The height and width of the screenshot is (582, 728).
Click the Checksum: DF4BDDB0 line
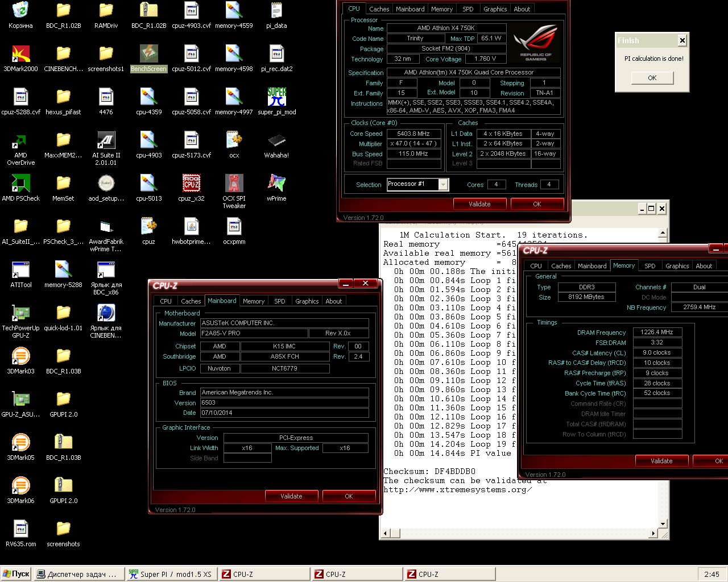(429, 471)
